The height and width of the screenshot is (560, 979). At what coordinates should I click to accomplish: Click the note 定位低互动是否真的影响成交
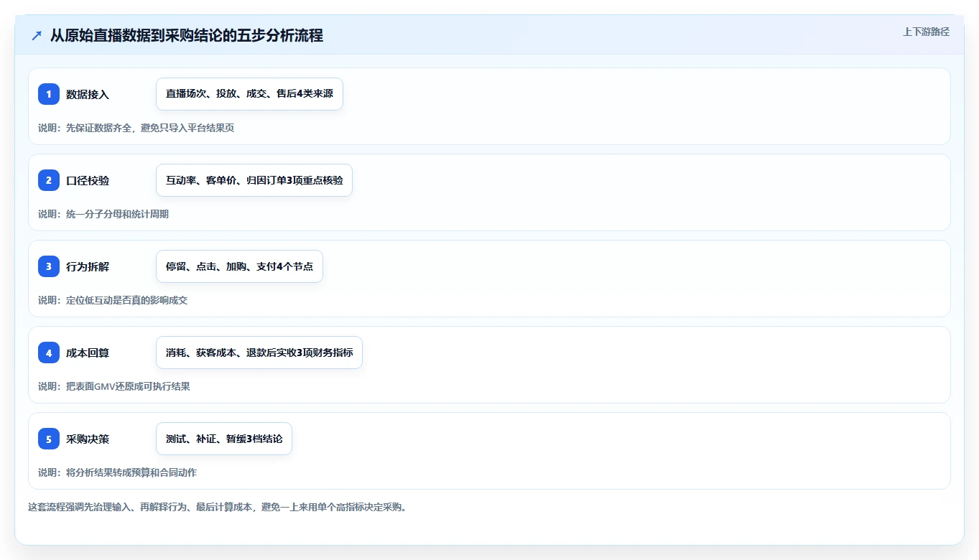[126, 300]
